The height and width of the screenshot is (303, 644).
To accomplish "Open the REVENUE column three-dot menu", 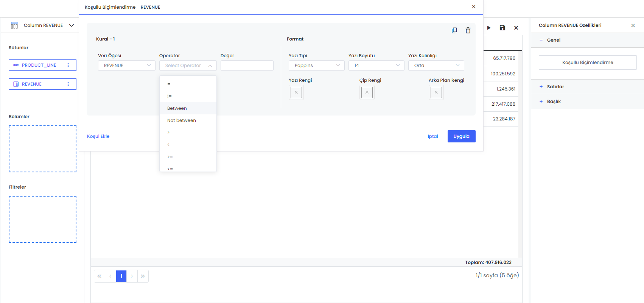I will point(68,84).
